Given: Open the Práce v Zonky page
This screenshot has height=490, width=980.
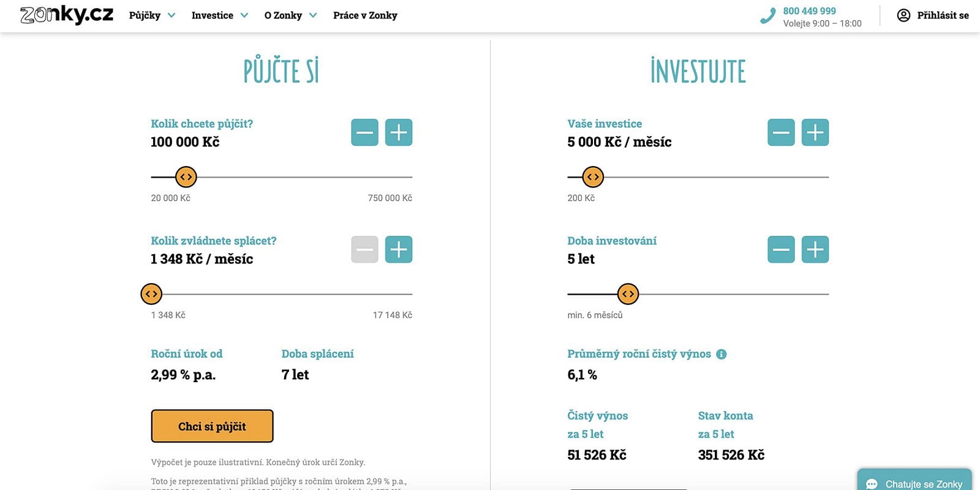Looking at the screenshot, I should pos(365,15).
